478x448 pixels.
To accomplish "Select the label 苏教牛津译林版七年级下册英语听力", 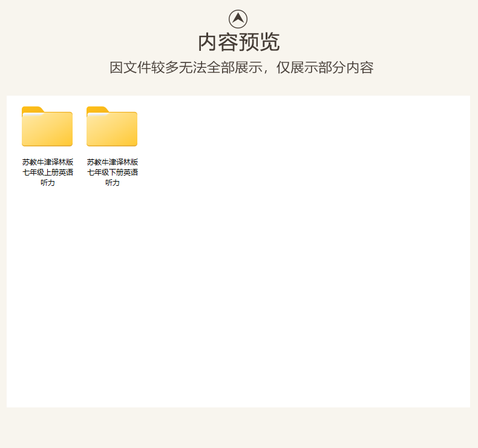I will pos(112,173).
